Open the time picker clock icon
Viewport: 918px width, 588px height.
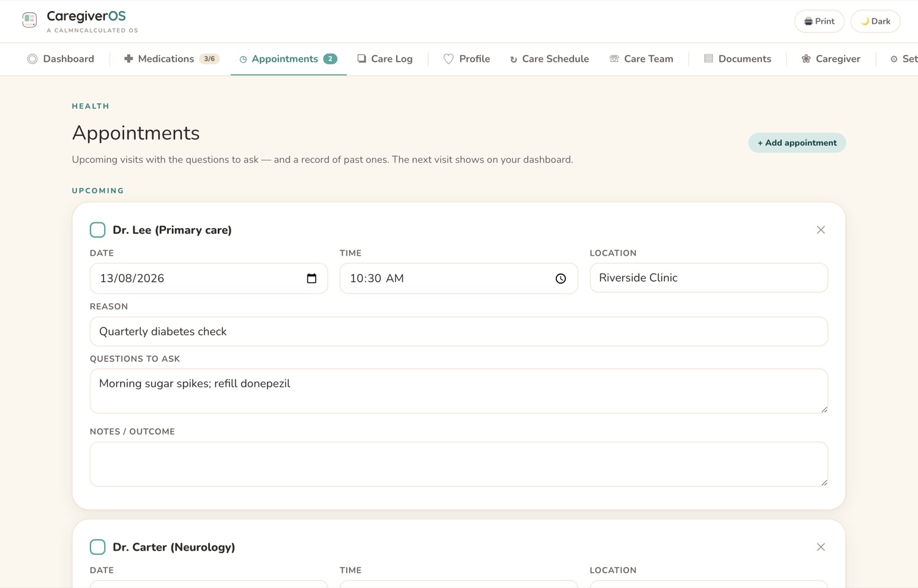click(561, 278)
